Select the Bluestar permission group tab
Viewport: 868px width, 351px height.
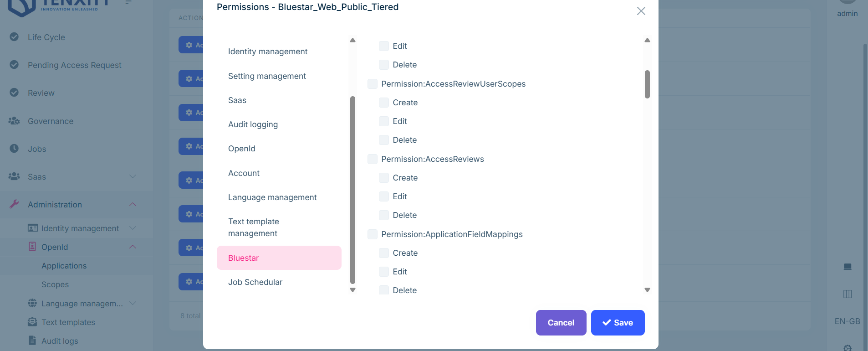[x=279, y=258]
